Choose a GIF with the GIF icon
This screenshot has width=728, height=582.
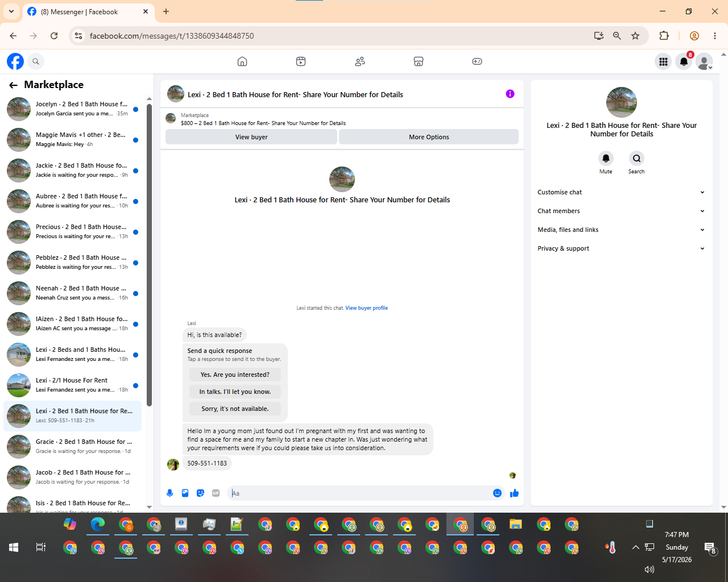click(x=216, y=493)
